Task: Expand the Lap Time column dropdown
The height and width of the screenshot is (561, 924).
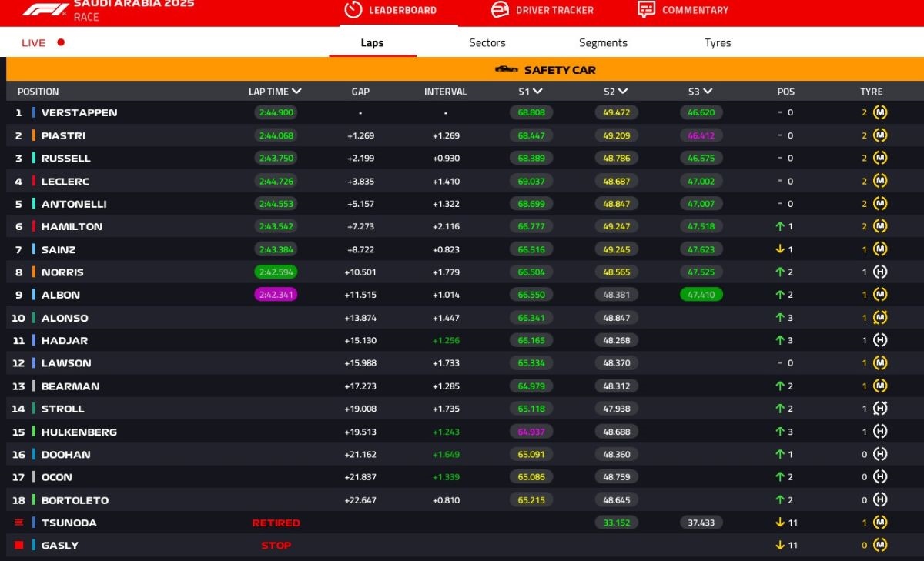Action: point(296,92)
